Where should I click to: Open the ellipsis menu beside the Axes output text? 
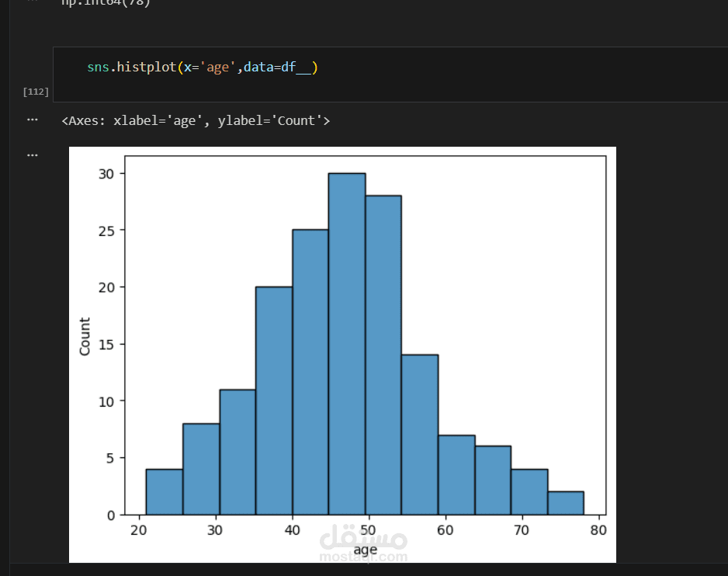(32, 120)
